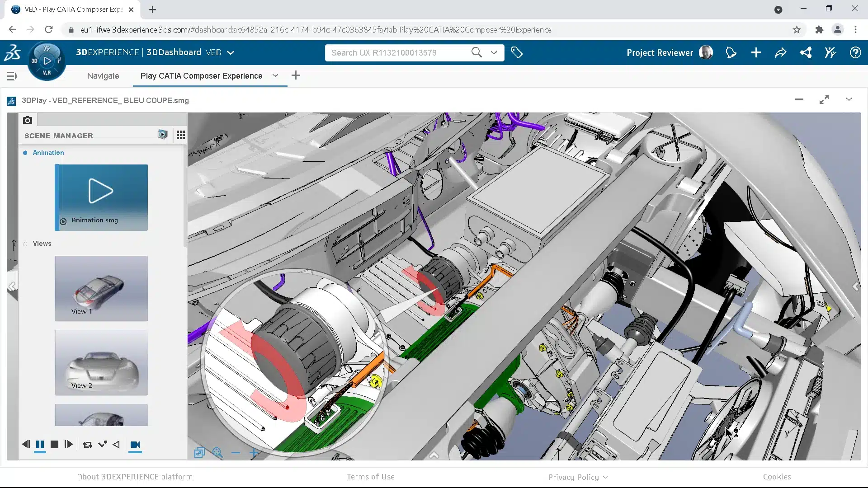Toggle loop mode for animation
This screenshot has width=868, height=488.
point(87,445)
